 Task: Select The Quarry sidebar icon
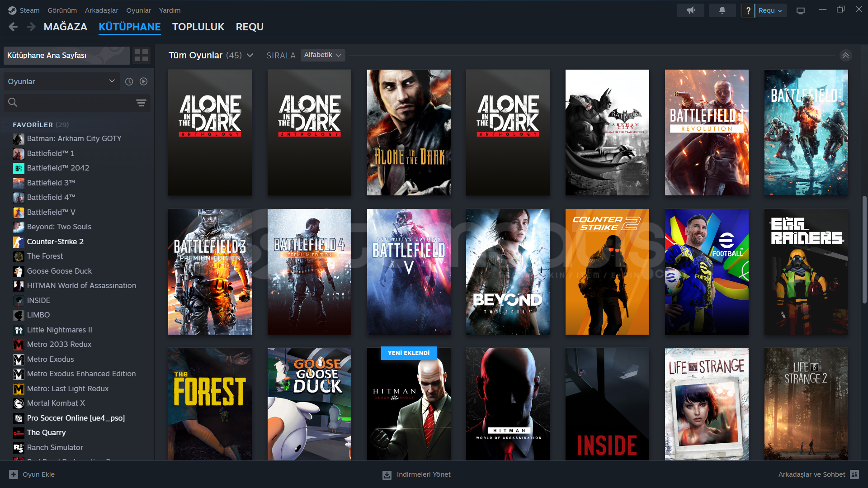(19, 433)
